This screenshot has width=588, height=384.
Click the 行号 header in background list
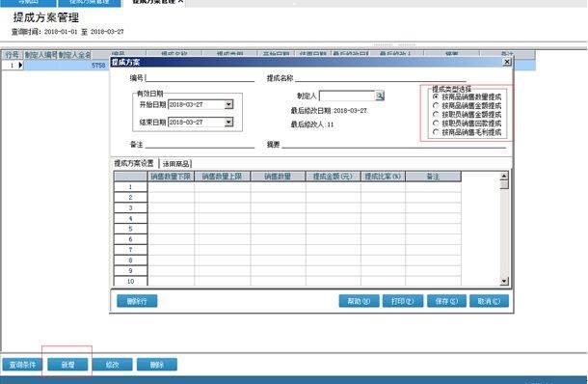click(x=12, y=55)
